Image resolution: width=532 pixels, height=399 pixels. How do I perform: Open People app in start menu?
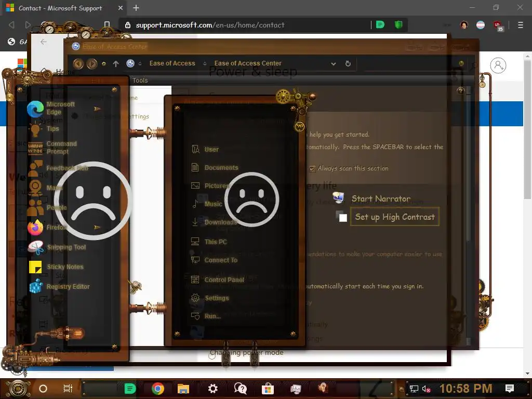47,208
